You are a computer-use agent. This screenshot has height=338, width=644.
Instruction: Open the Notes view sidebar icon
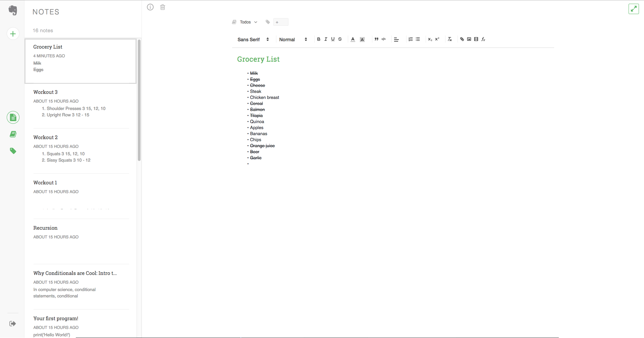pos(13,117)
